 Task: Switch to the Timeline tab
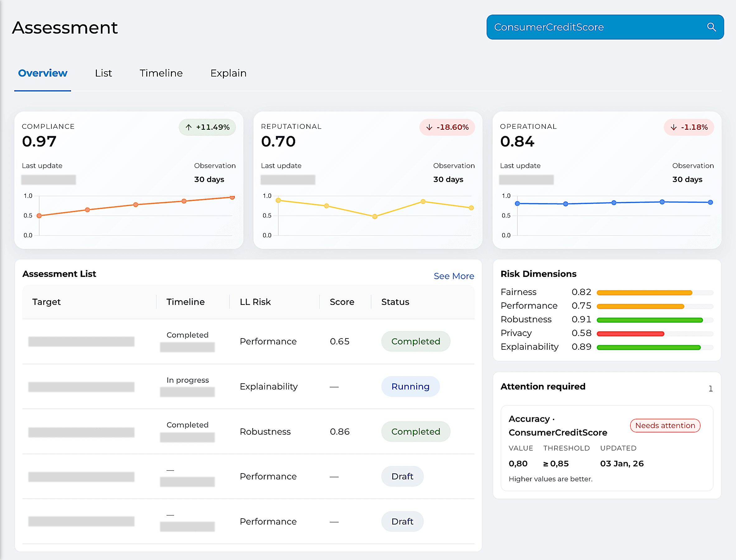161,73
